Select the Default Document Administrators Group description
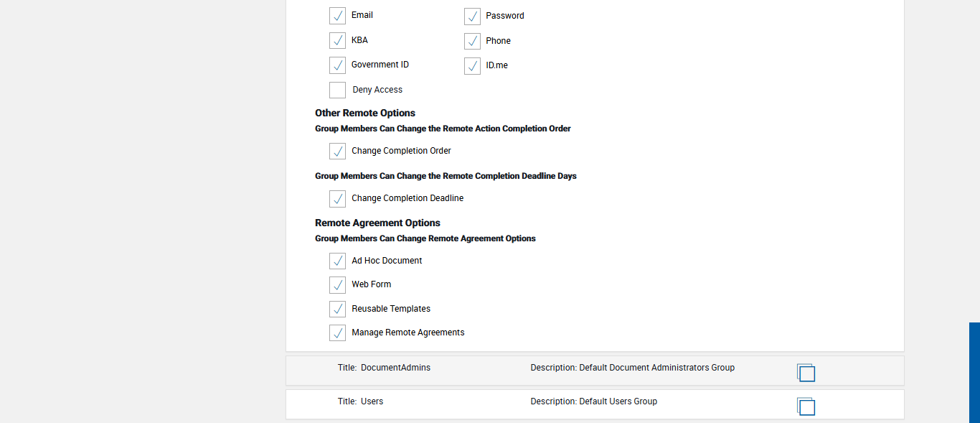980x423 pixels. (656, 368)
